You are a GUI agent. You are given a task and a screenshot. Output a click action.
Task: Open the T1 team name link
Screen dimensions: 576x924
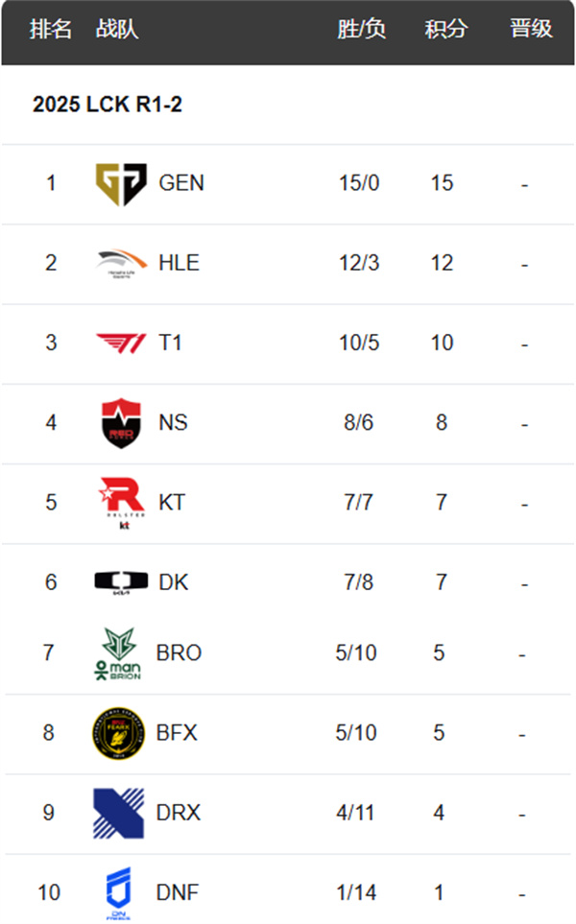[170, 343]
